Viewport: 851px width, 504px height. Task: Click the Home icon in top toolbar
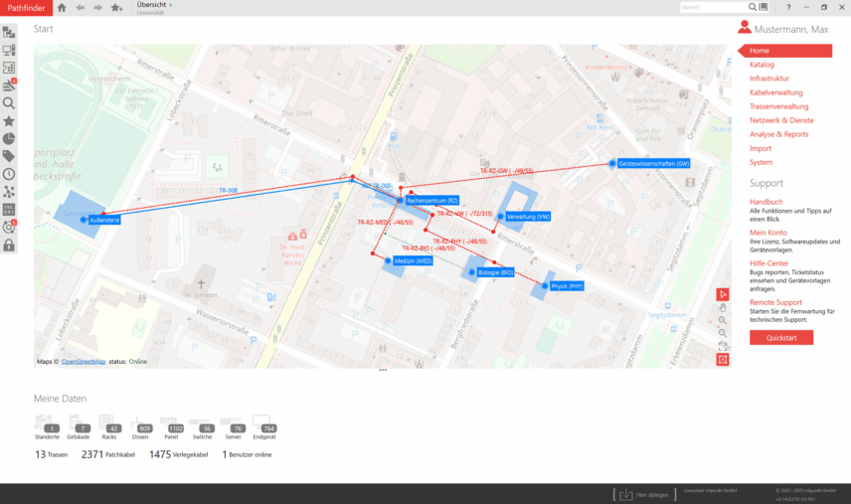pyautogui.click(x=62, y=8)
